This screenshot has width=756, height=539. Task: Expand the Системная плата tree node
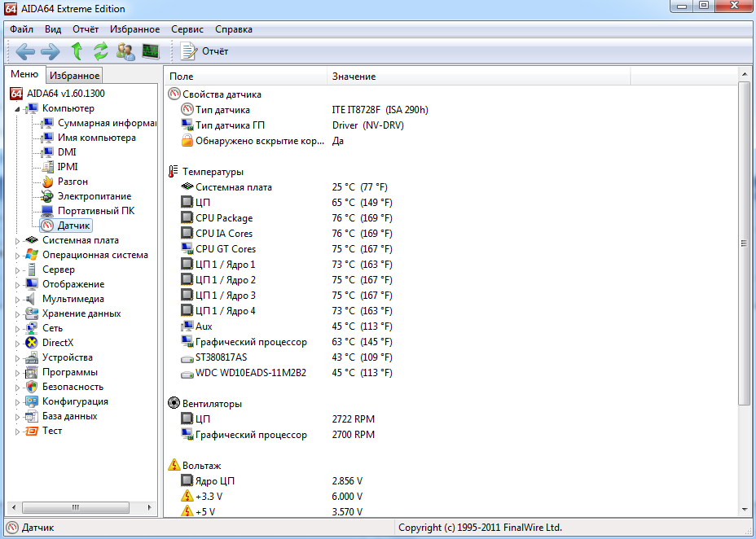(18, 241)
